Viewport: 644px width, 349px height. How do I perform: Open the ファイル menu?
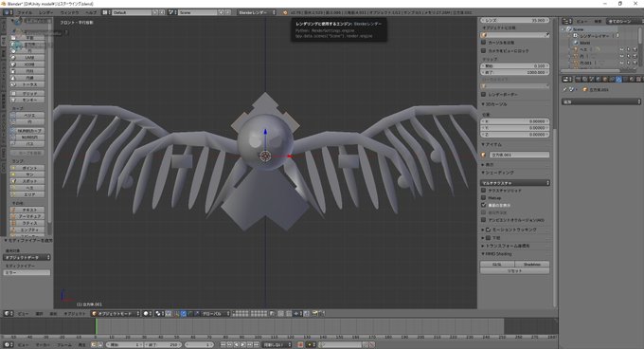click(25, 12)
